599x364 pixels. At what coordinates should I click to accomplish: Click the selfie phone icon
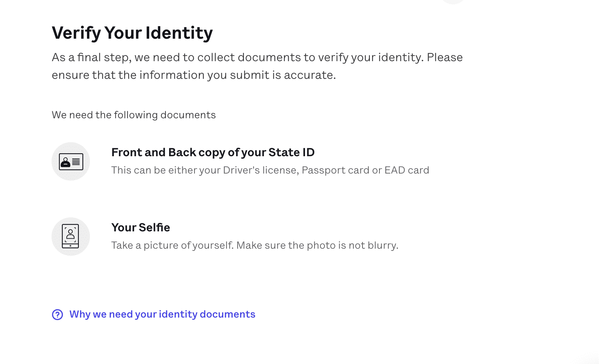click(x=71, y=237)
